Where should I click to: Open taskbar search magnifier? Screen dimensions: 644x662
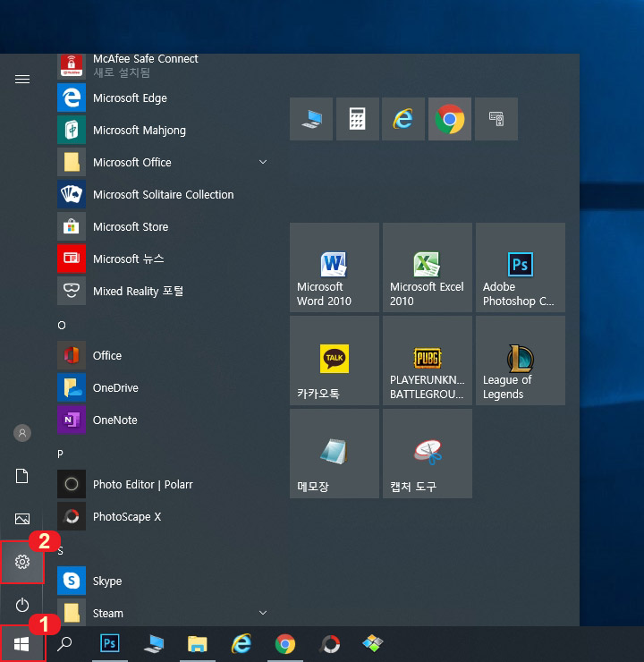pyautogui.click(x=64, y=644)
